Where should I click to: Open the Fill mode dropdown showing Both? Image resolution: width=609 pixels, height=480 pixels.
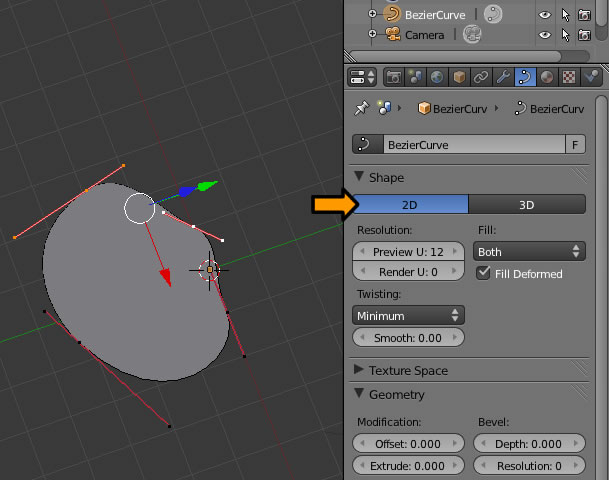(529, 252)
